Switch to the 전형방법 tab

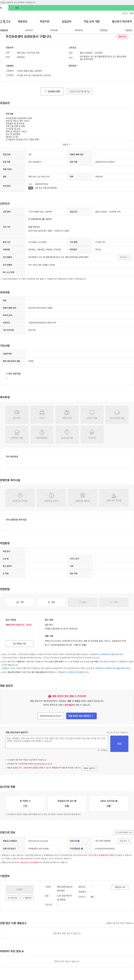click(x=104, y=30)
